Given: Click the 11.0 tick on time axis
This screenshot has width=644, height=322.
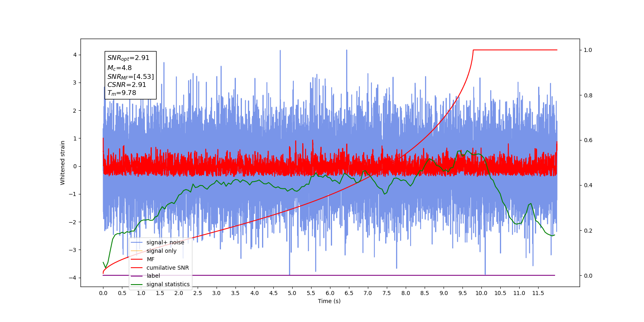Looking at the screenshot, I should pos(519,293).
